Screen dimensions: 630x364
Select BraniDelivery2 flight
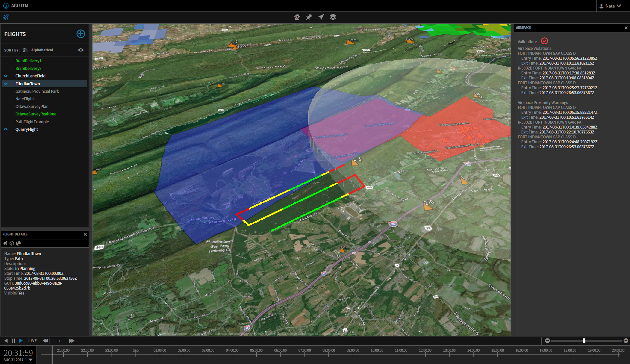coord(28,68)
